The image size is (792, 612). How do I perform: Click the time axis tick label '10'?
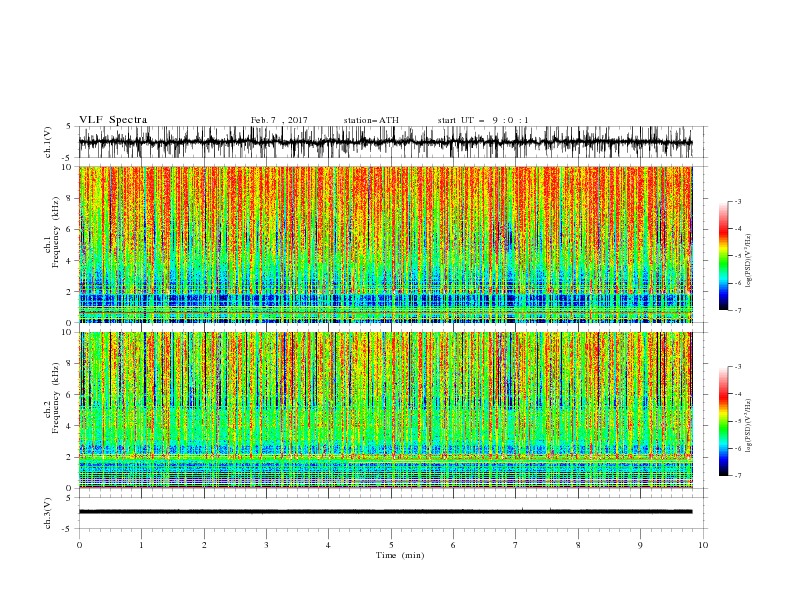pos(703,545)
